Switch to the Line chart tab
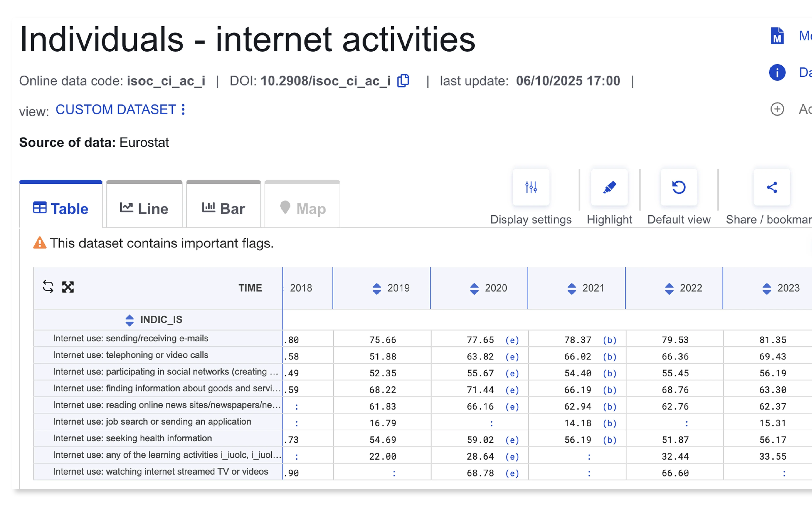Viewport: 812px width, 507px height. 144,208
